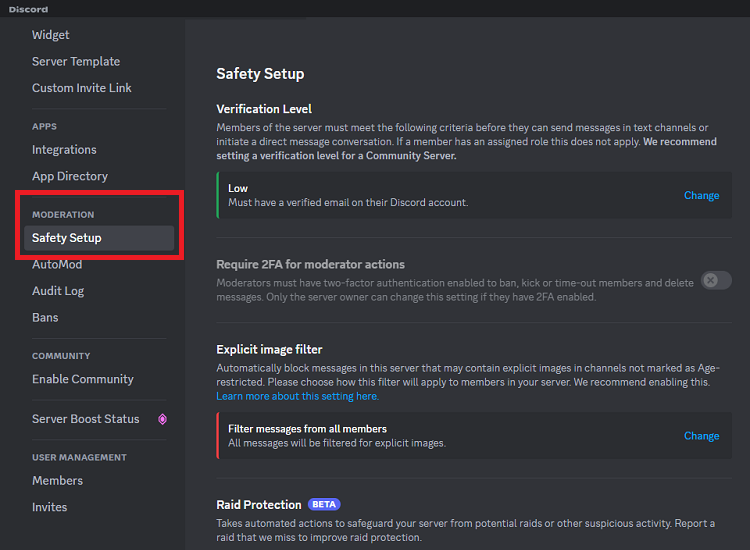
Task: Click the Raid Protection heading
Action: click(259, 505)
